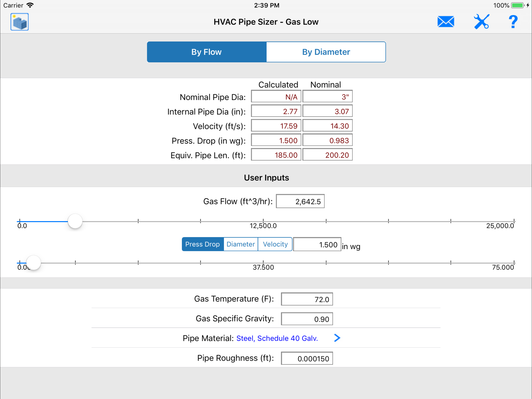Click the Gas Flow slider knob
Viewport: 532px width, 399px height.
[x=75, y=221]
